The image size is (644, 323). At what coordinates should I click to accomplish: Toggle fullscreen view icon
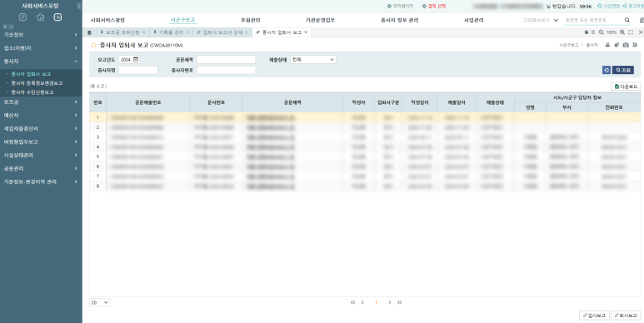coord(631,32)
